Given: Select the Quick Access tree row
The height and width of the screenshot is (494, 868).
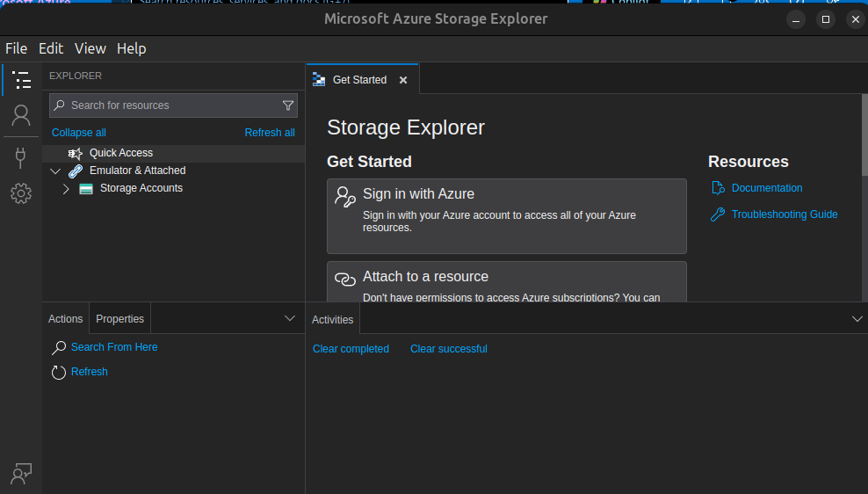Looking at the screenshot, I should tap(174, 154).
